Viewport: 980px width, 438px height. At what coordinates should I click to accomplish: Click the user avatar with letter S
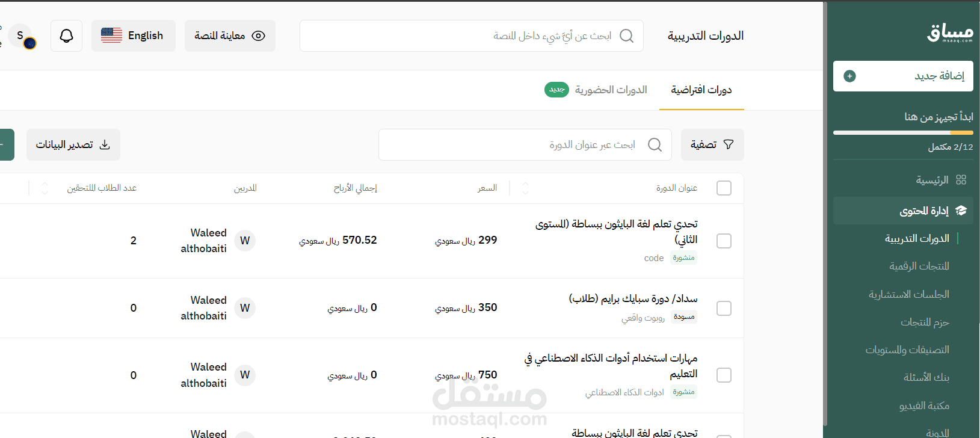pos(20,35)
